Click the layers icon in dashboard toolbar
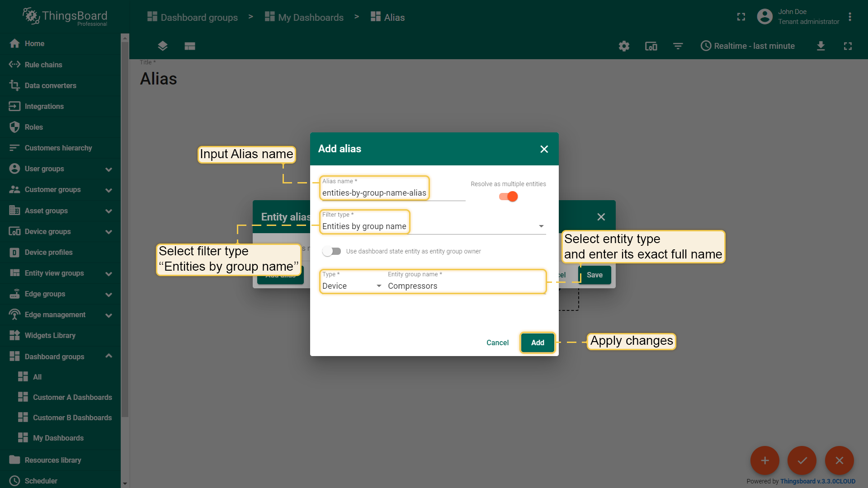 163,46
